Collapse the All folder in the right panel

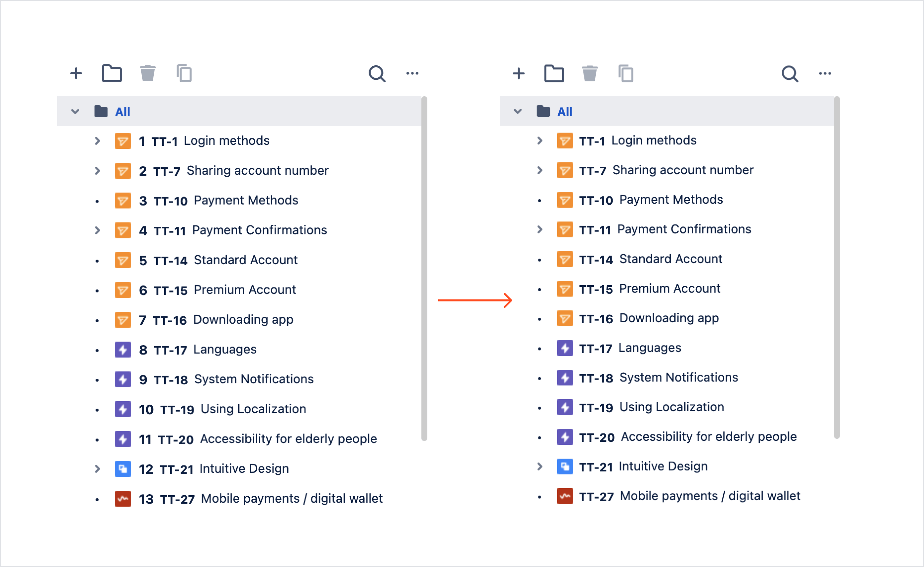click(x=518, y=111)
